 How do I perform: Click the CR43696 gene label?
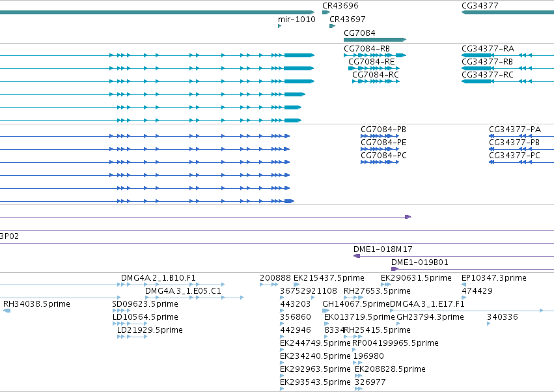tap(340, 6)
